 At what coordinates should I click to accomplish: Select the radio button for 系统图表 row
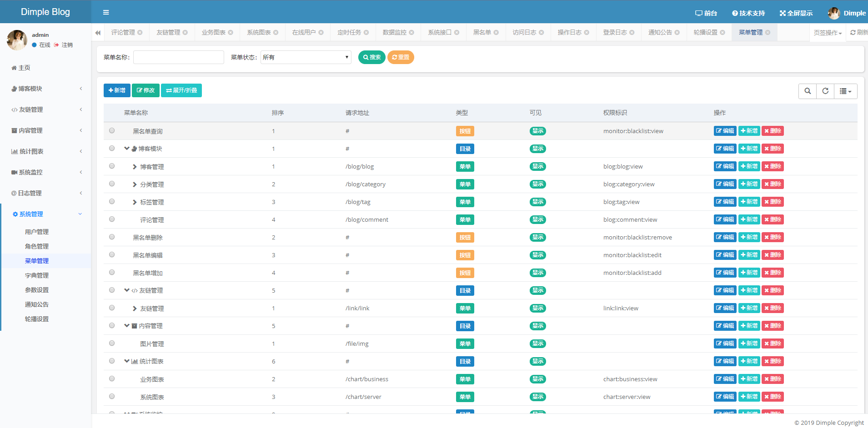coord(112,396)
